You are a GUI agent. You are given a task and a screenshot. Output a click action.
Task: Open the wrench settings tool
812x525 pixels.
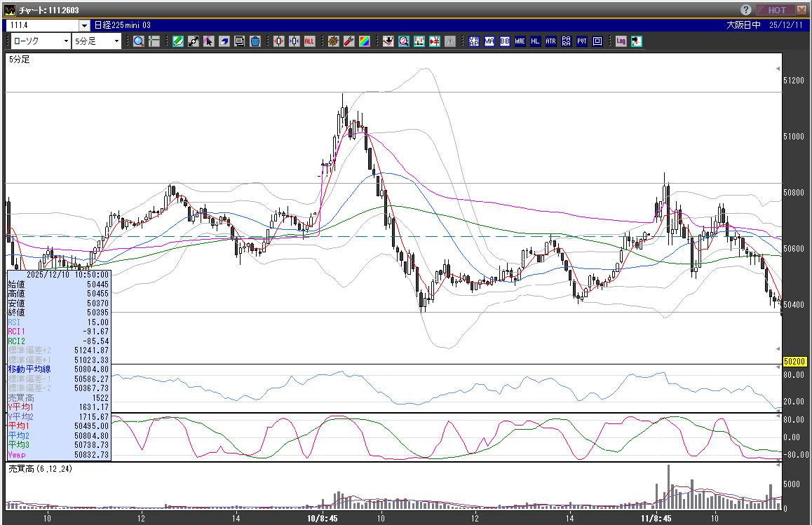[349, 41]
